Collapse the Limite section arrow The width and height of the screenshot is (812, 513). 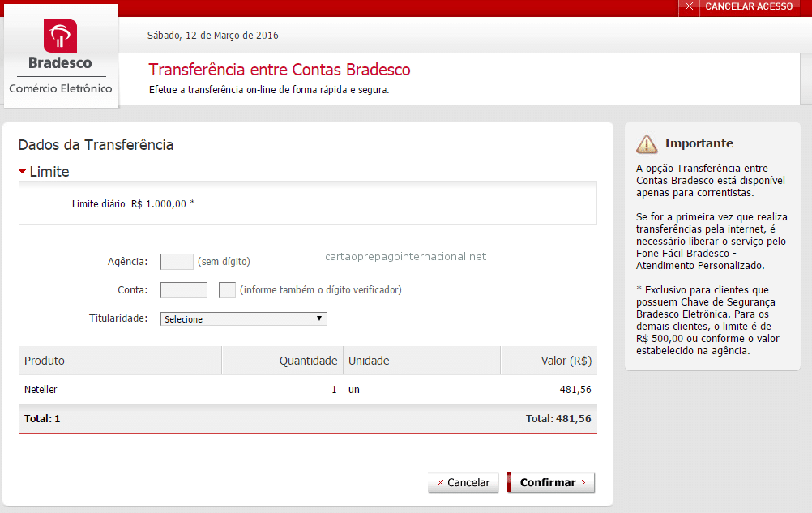[x=22, y=171]
